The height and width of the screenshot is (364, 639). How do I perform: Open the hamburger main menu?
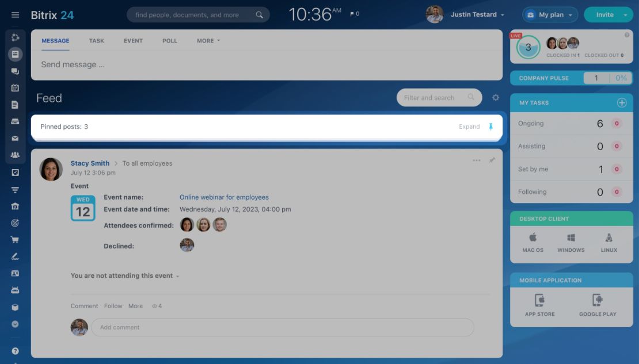15,15
